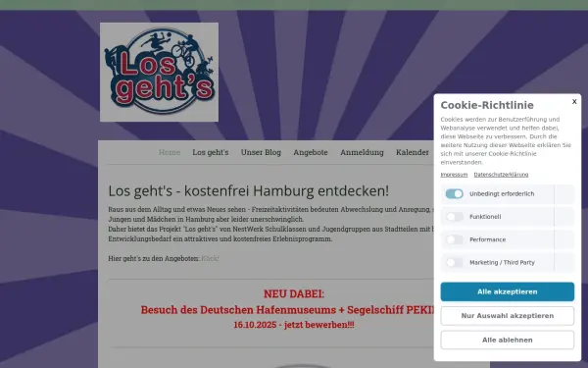Open the Kalender menu item
588x368 pixels.
coord(413,152)
